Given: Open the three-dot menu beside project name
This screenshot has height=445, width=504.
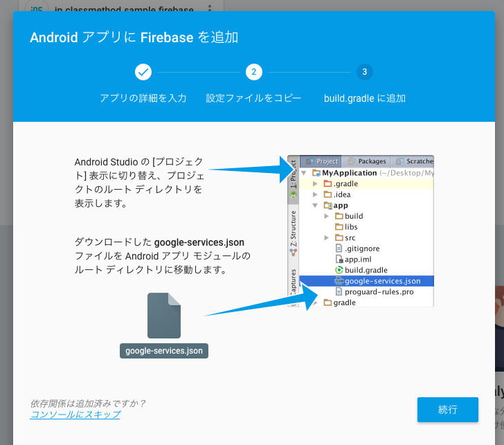Looking at the screenshot, I should pos(210,9).
